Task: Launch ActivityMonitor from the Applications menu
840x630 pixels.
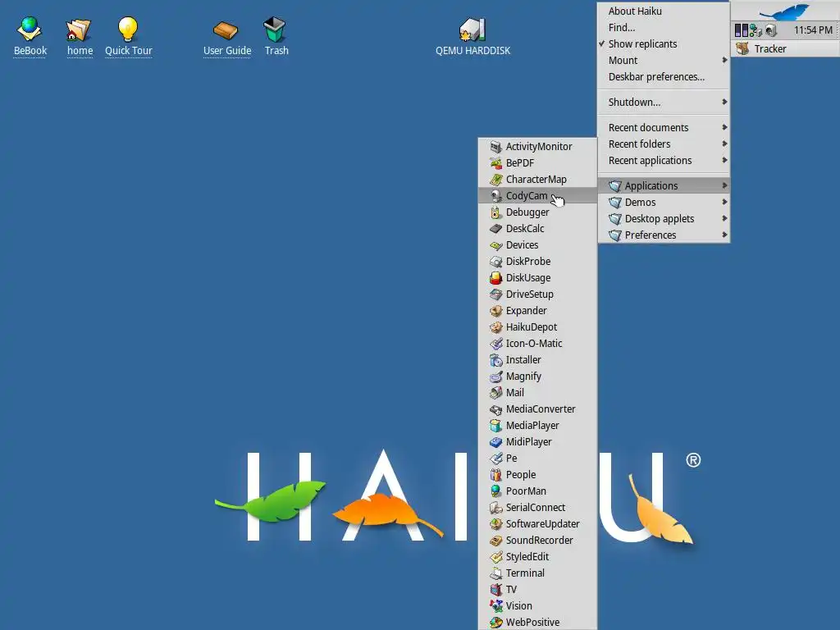Action: tap(537, 146)
